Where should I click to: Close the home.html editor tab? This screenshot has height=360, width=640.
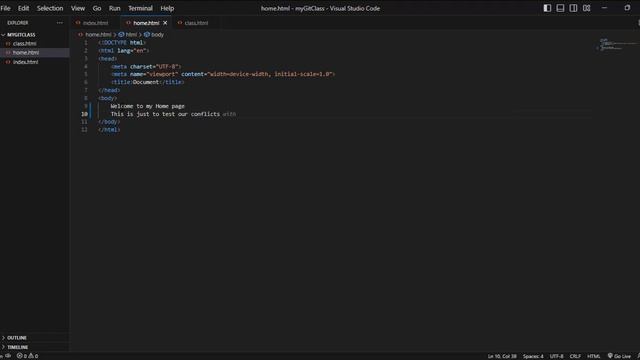[x=165, y=23]
